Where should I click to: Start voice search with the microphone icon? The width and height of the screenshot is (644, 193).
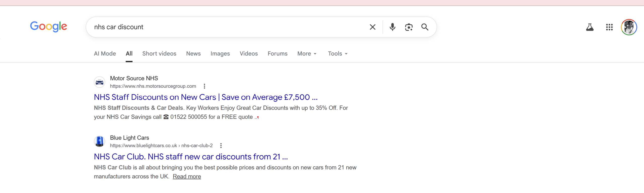pos(392,27)
